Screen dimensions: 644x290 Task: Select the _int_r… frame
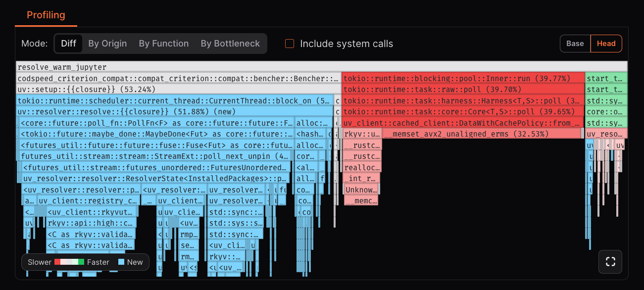pyautogui.click(x=361, y=178)
